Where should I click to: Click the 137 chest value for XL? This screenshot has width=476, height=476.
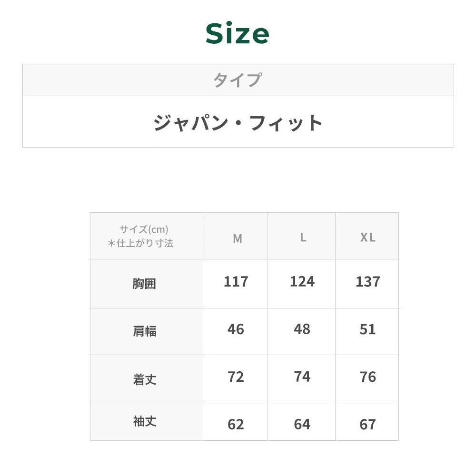[367, 282]
